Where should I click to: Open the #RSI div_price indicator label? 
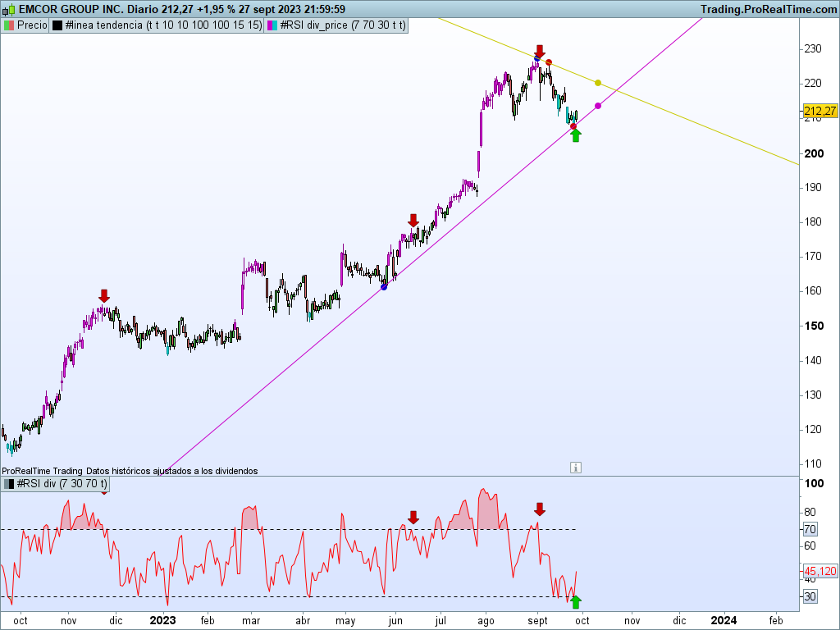(343, 25)
